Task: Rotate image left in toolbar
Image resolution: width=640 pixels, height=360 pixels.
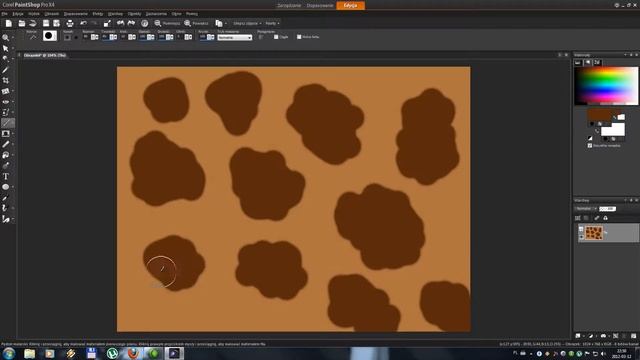Action: coord(120,23)
